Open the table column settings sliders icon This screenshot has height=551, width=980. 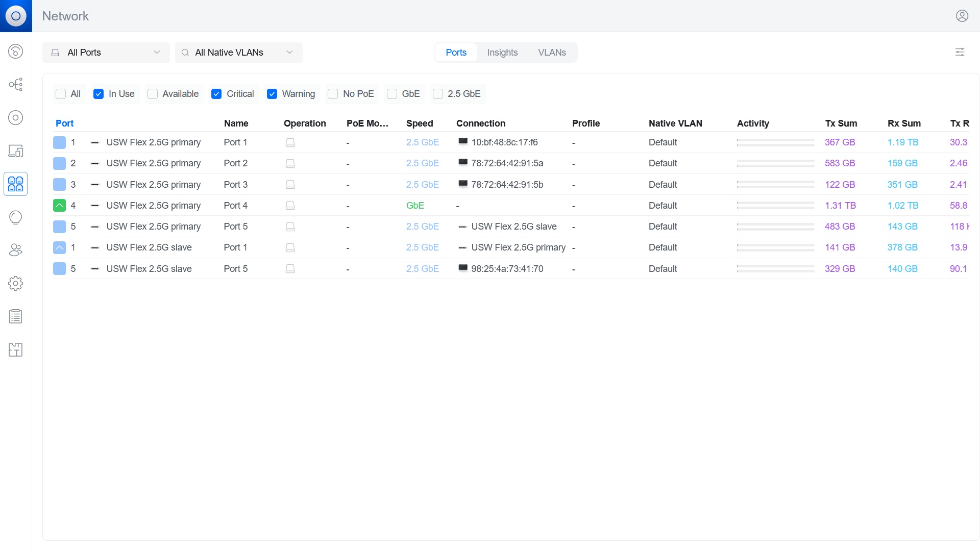tap(960, 52)
